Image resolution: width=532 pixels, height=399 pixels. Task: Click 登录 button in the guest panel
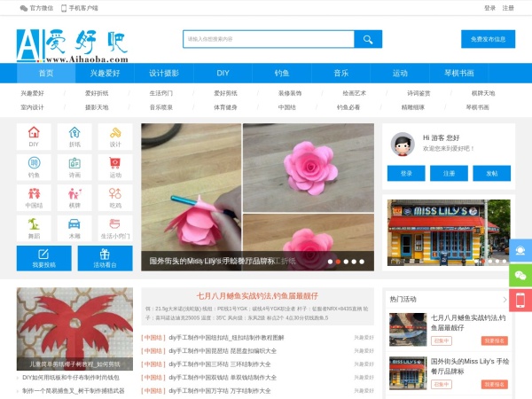pyautogui.click(x=406, y=174)
